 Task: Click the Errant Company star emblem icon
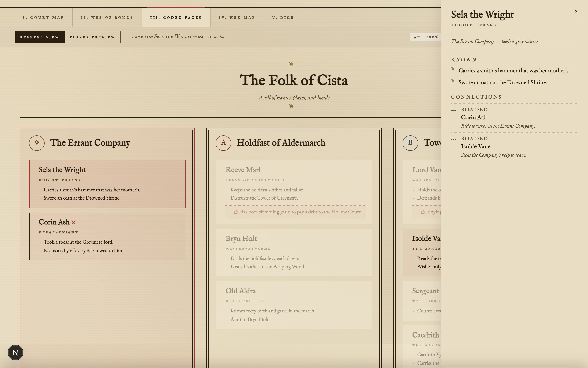point(37,143)
